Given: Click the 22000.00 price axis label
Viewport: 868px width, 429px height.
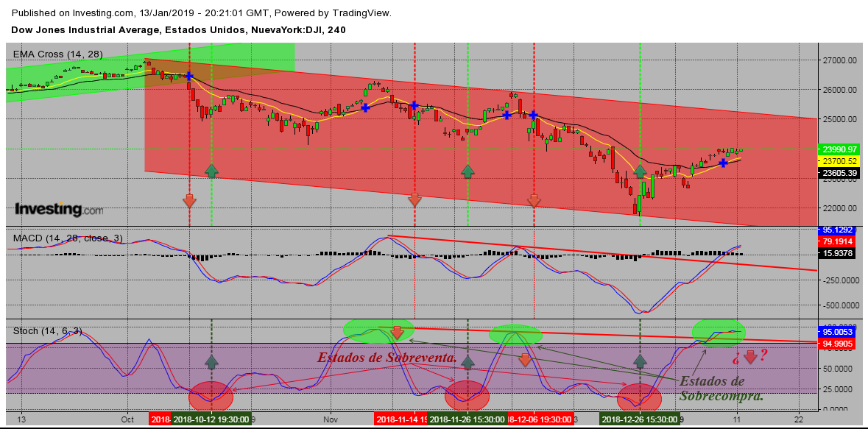Looking at the screenshot, I should (x=840, y=208).
